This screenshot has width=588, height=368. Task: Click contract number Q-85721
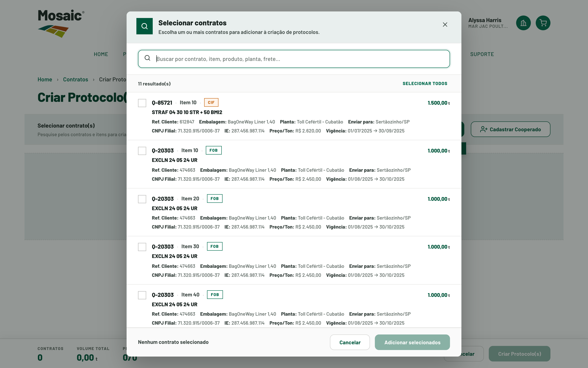(162, 103)
